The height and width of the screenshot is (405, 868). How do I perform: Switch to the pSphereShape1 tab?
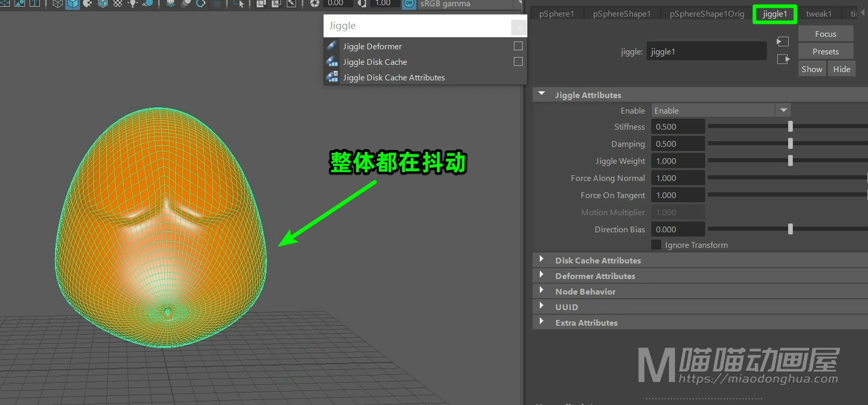coord(622,14)
